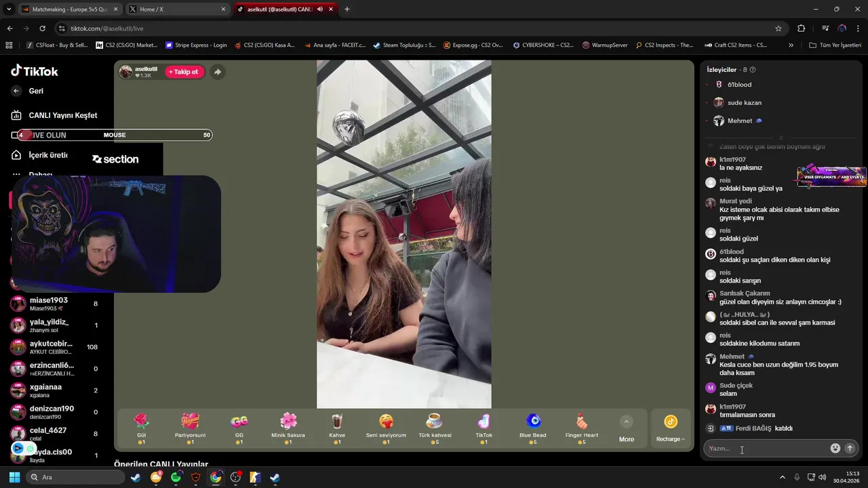Send the Finger Heart gift
This screenshot has width=868, height=488.
pos(582,428)
